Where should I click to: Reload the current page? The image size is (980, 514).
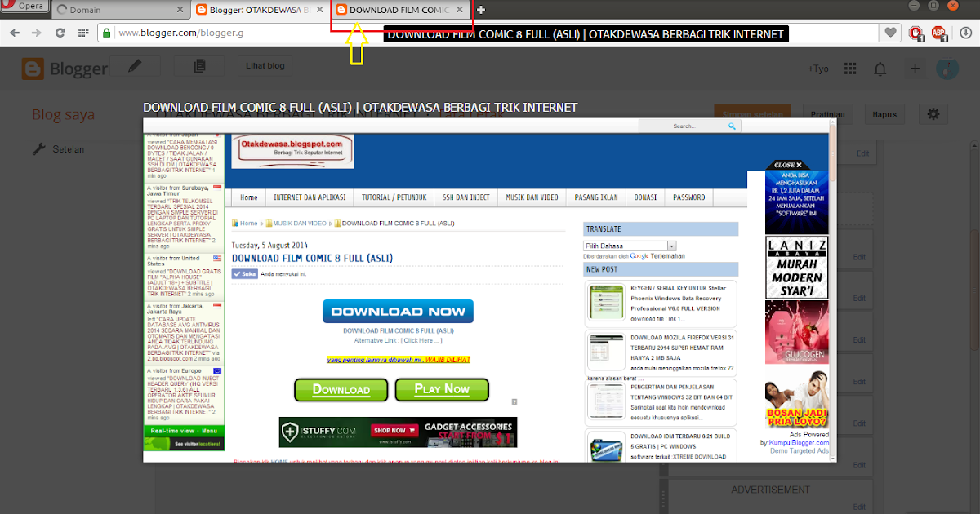(x=60, y=33)
